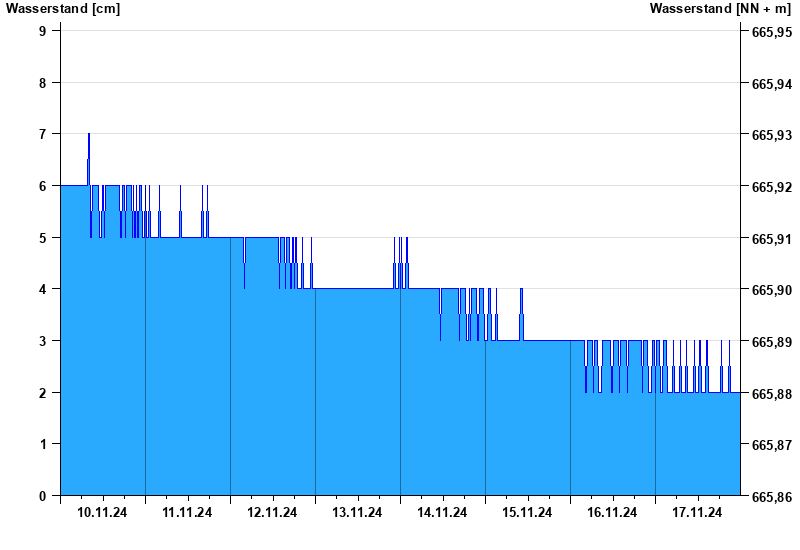Select the 15.11.24 date label

pyautogui.click(x=527, y=513)
